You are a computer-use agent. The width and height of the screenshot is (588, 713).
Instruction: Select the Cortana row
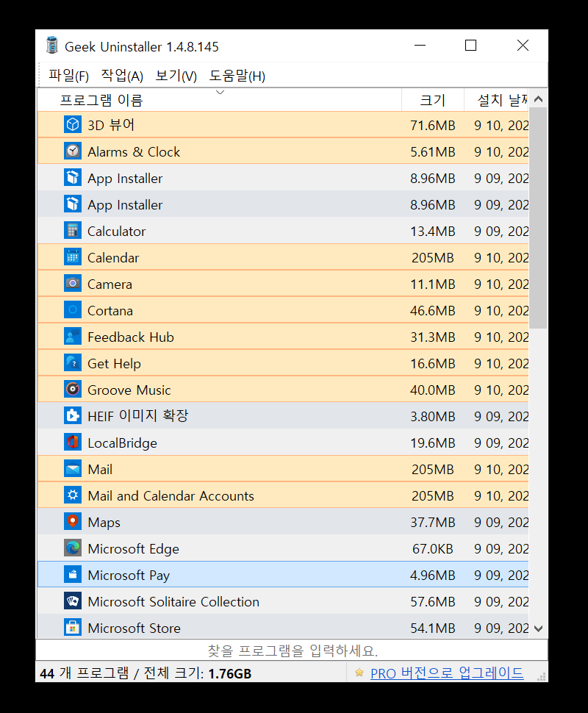point(283,309)
